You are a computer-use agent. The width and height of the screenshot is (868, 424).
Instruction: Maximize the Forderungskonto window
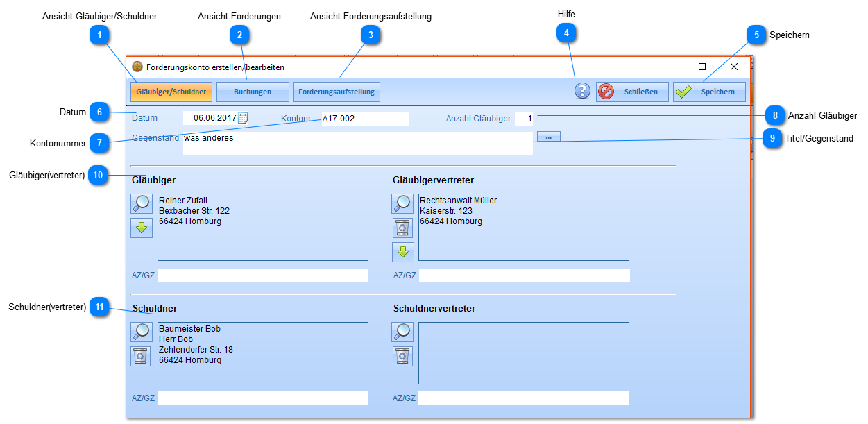pyautogui.click(x=702, y=67)
